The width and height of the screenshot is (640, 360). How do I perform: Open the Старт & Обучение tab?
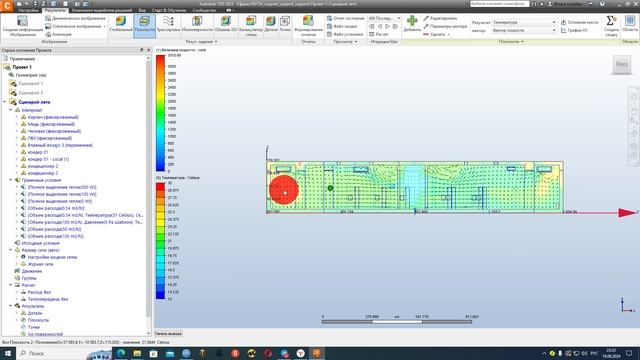(169, 10)
